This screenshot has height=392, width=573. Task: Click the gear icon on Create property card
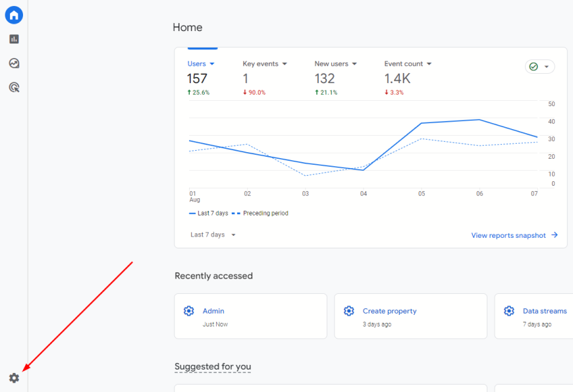pyautogui.click(x=348, y=311)
